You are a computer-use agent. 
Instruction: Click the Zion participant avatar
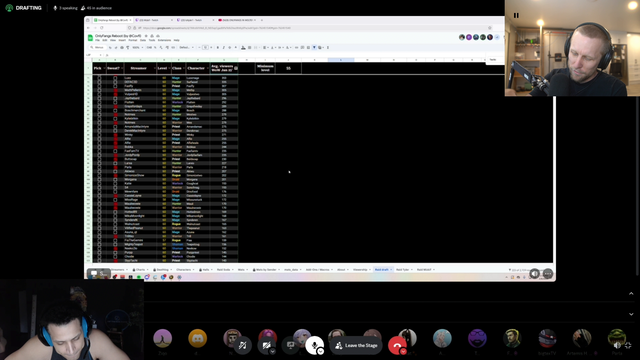point(162,338)
